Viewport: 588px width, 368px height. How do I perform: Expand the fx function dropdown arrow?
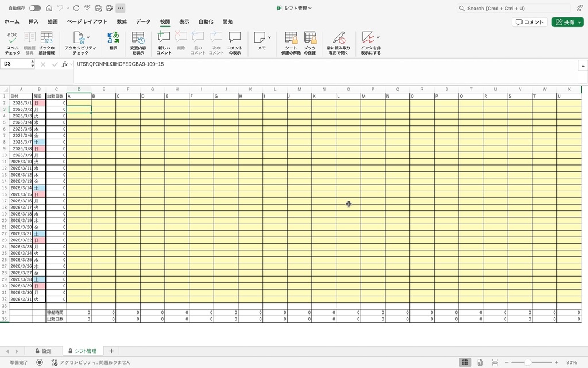click(71, 64)
